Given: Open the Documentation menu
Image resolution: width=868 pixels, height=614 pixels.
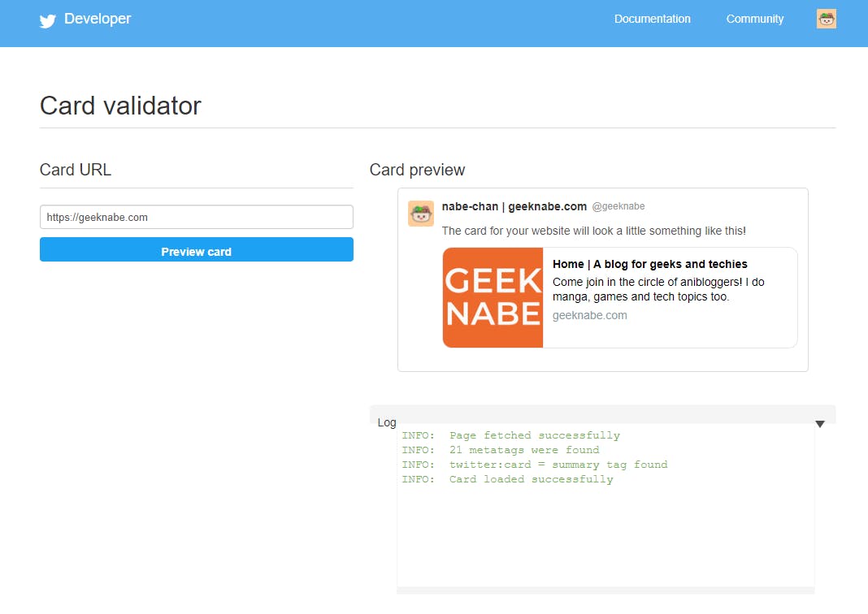Looking at the screenshot, I should click(652, 19).
